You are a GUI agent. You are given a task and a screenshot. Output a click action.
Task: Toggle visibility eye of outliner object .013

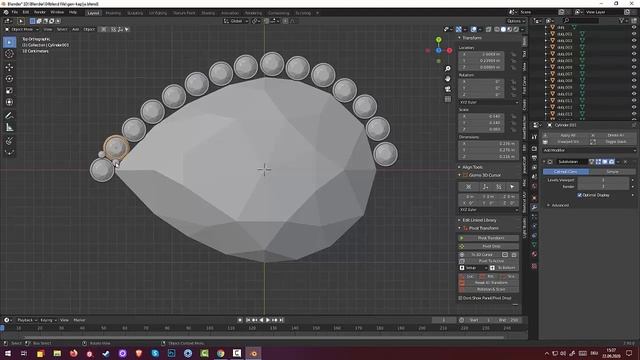click(634, 114)
